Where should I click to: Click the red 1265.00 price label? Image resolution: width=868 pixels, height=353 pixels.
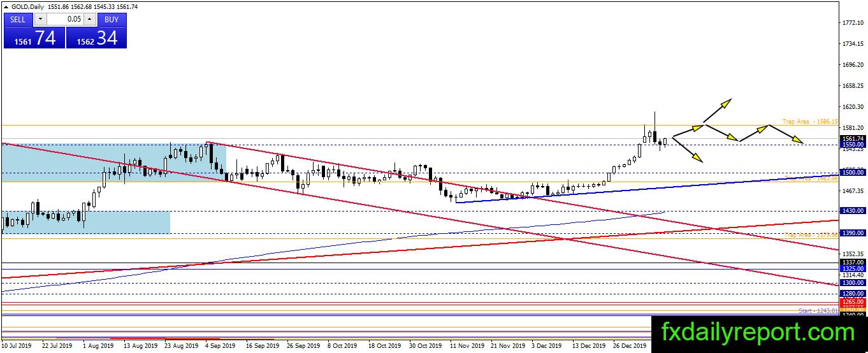coord(852,301)
